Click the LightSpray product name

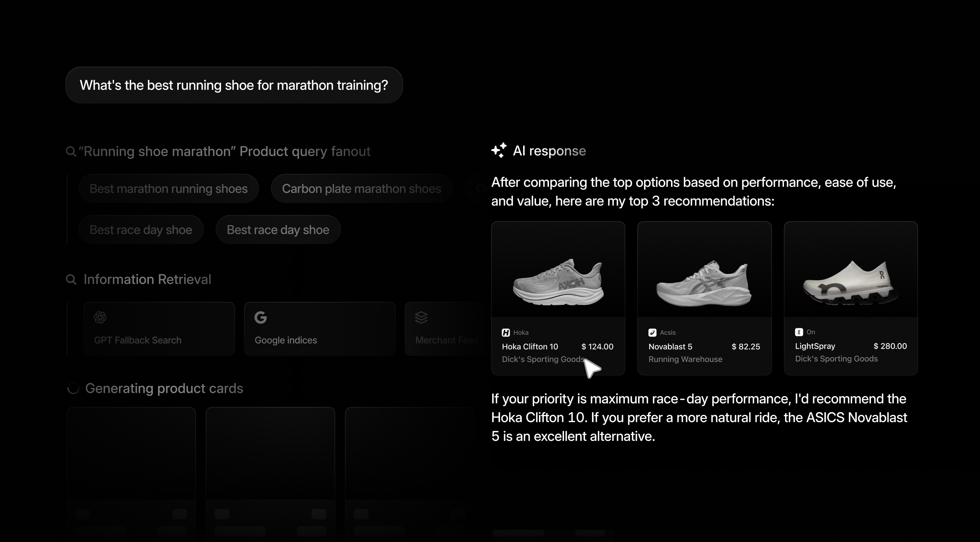click(815, 346)
